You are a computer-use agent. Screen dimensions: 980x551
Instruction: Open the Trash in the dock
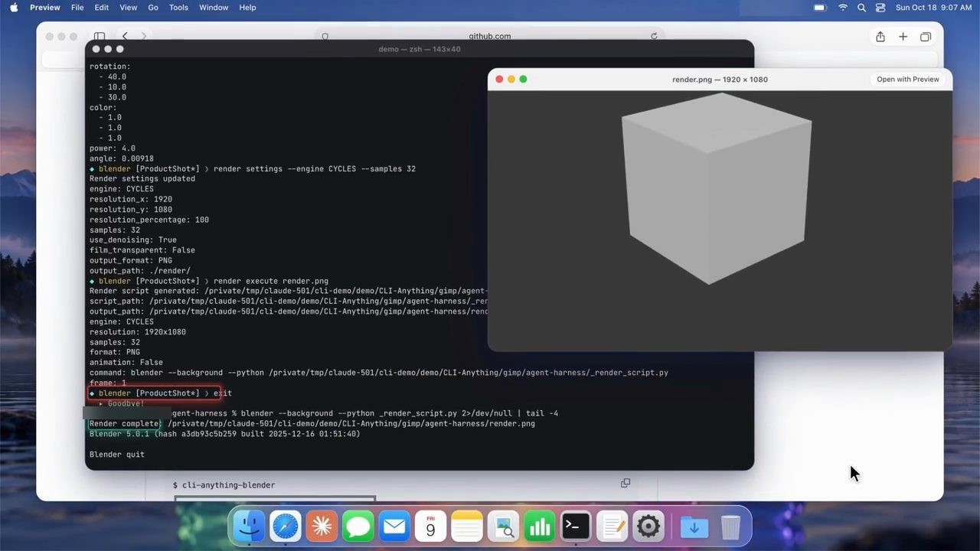coord(730,527)
